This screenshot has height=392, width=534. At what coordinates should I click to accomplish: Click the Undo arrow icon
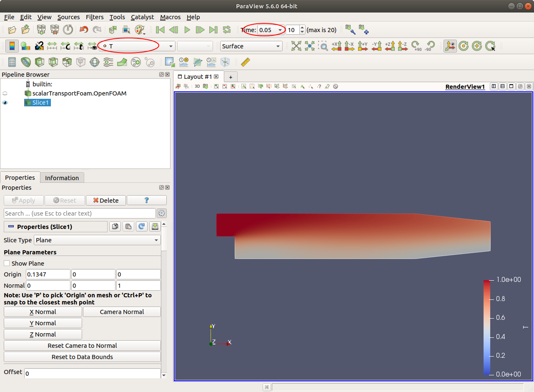point(84,30)
